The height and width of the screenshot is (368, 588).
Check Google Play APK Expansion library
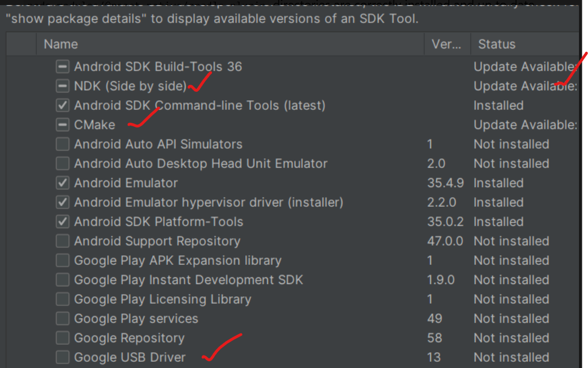62,260
